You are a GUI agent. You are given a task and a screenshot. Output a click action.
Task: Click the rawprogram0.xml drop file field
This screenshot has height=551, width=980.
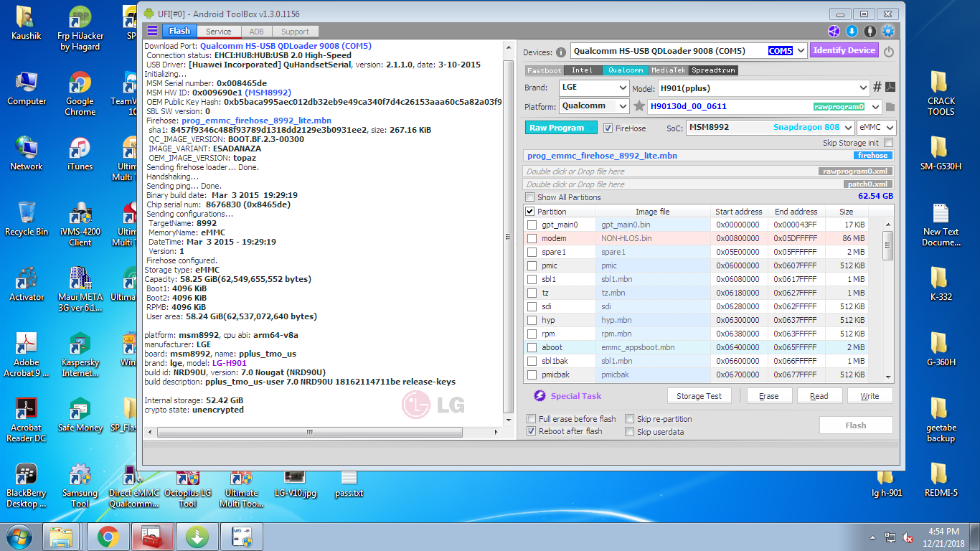point(708,171)
